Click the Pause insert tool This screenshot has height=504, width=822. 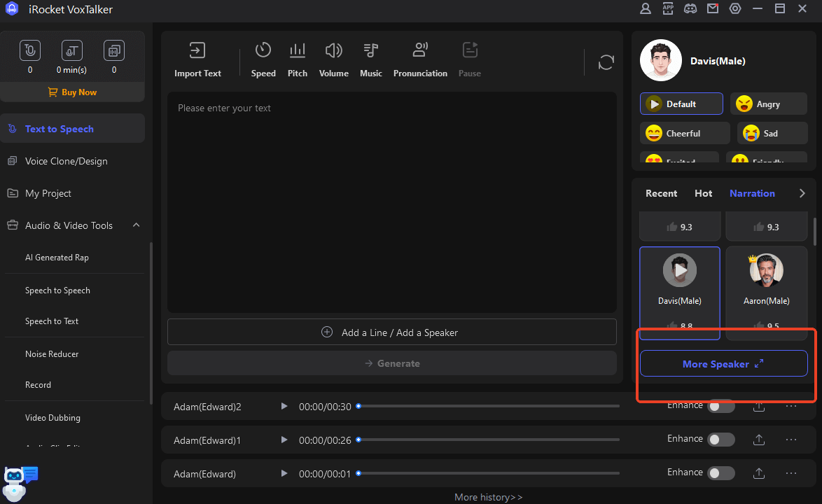[470, 59]
